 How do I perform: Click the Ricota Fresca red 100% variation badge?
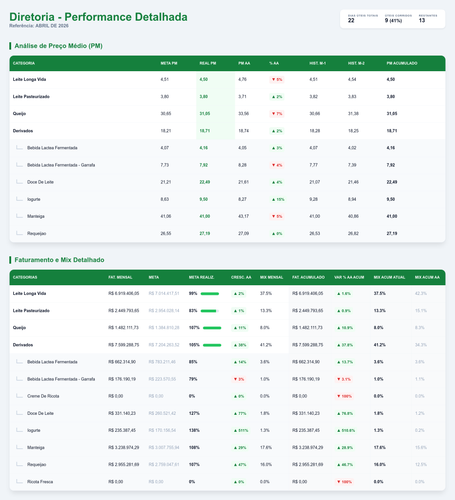click(x=344, y=482)
